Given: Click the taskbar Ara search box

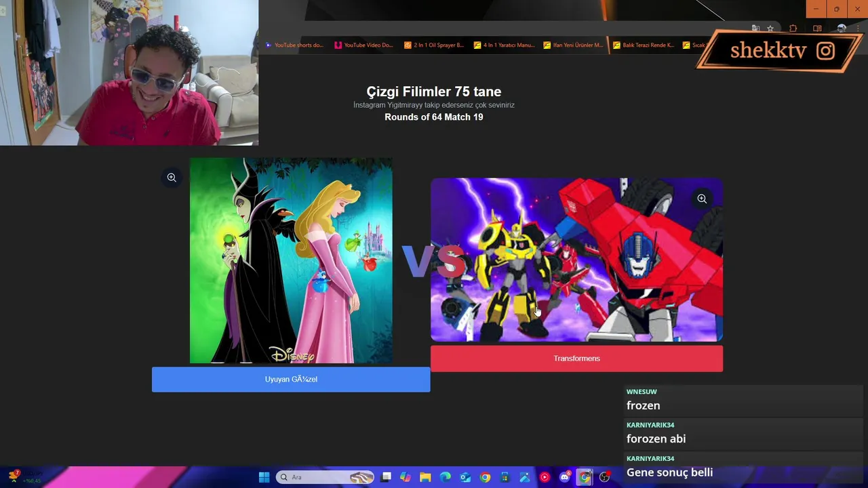Looking at the screenshot, I should tap(325, 477).
